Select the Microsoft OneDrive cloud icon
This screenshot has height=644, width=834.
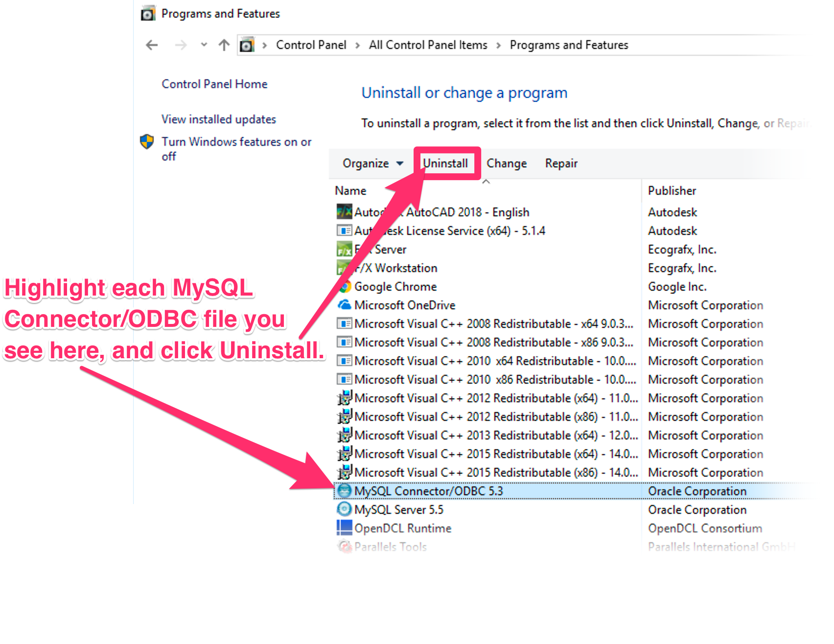coord(345,305)
